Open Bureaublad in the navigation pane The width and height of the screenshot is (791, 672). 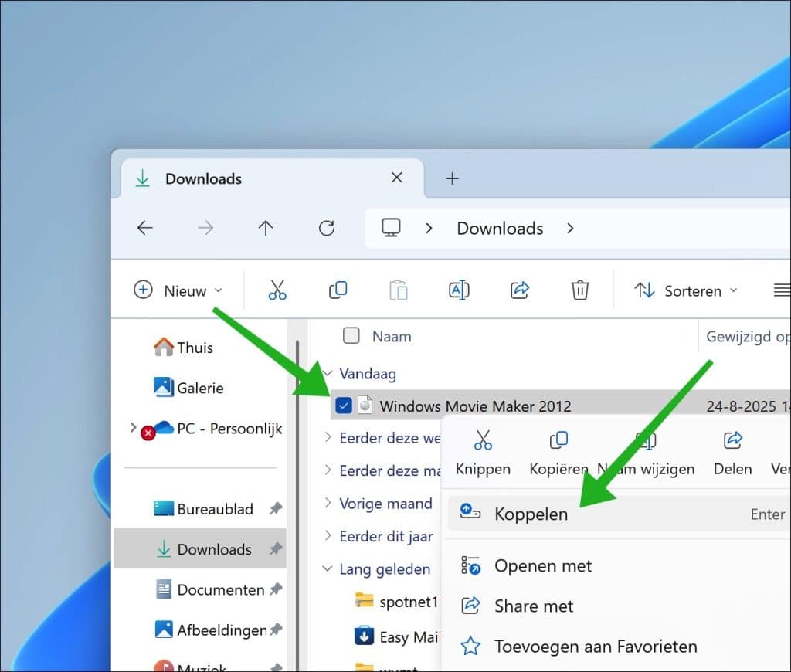click(203, 509)
